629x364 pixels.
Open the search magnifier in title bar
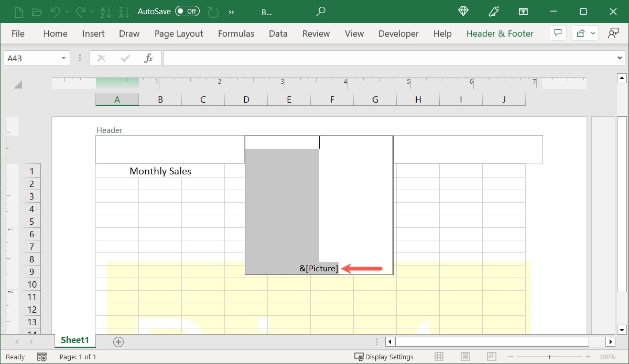tap(321, 12)
